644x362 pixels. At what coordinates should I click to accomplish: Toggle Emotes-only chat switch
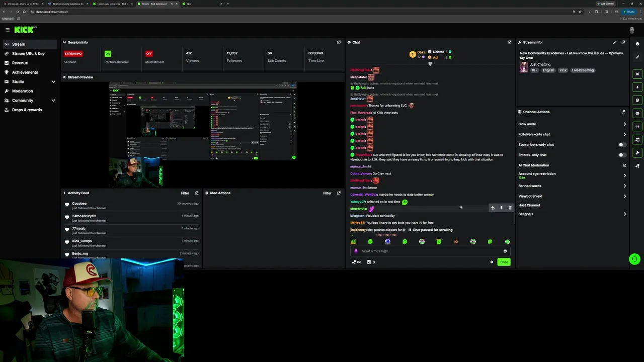point(623,155)
